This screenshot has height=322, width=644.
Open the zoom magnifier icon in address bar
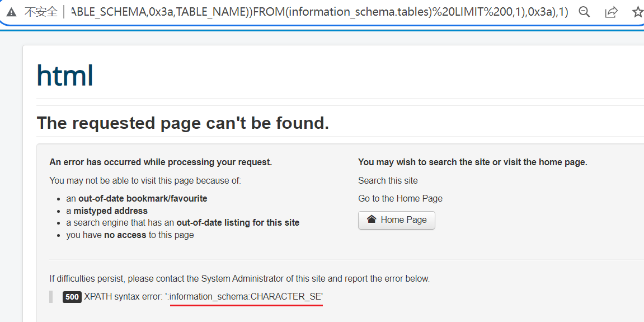point(584,12)
